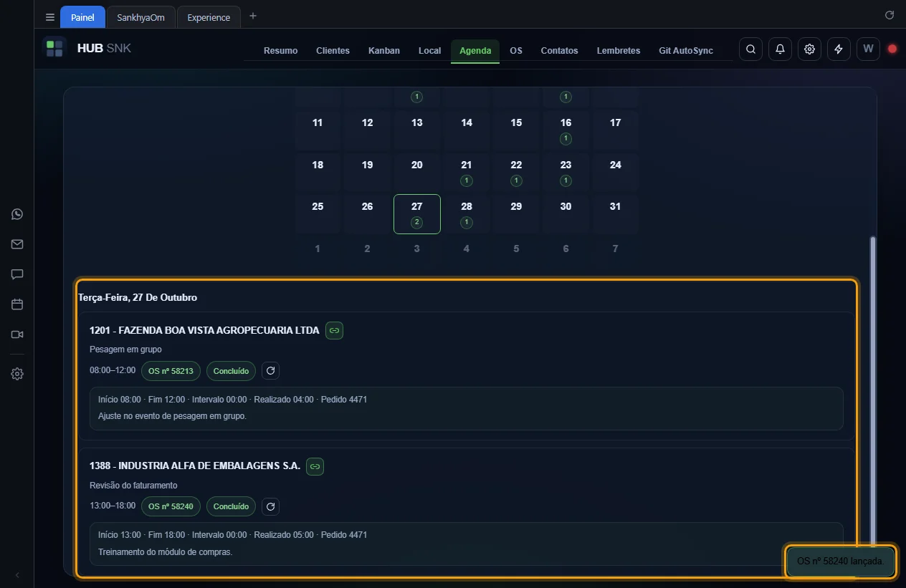This screenshot has height=588, width=906.
Task: Open the Local menu
Action: tap(429, 50)
